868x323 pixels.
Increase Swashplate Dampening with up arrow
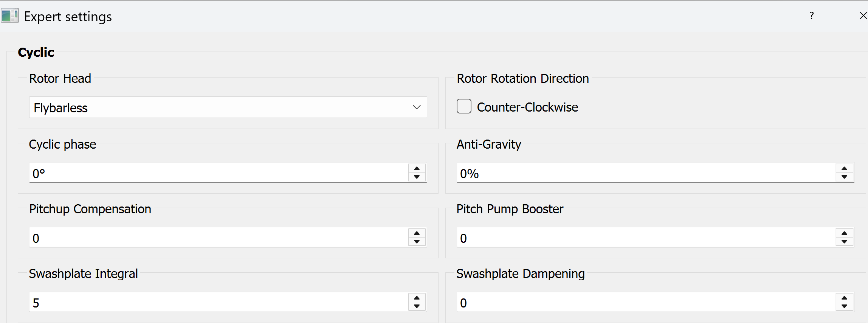point(844,298)
